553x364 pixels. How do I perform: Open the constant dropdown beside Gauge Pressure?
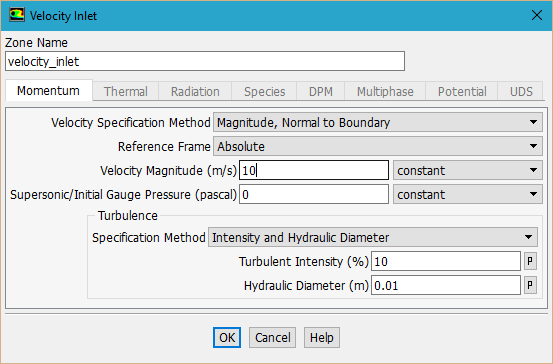(x=468, y=194)
